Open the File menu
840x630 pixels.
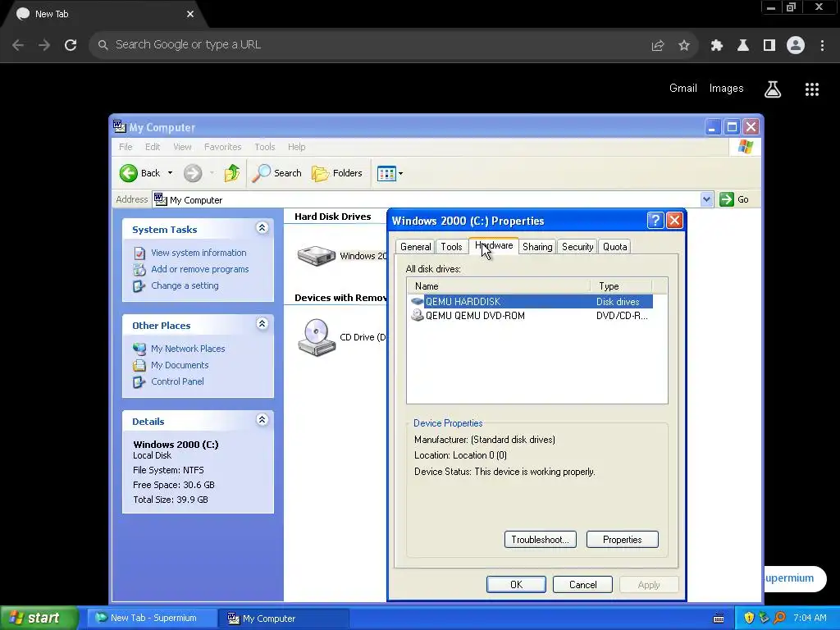coord(126,147)
